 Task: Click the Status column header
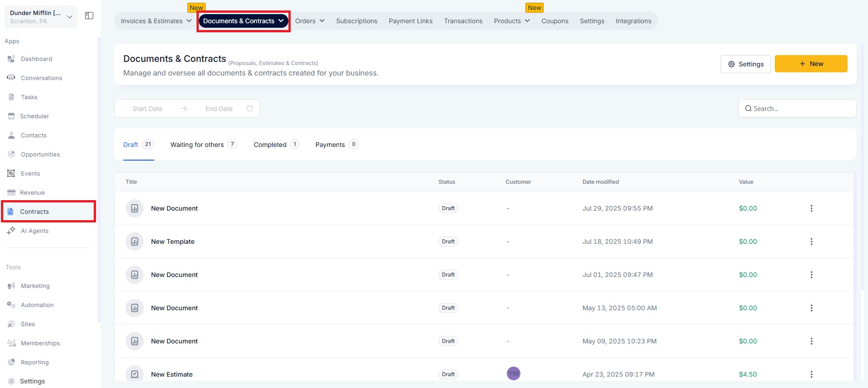tap(447, 182)
